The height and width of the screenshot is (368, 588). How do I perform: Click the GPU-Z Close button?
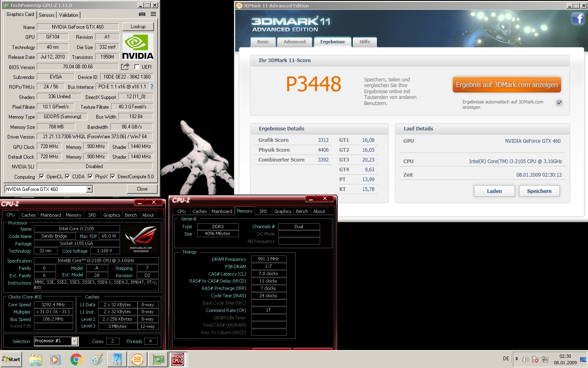tap(142, 189)
